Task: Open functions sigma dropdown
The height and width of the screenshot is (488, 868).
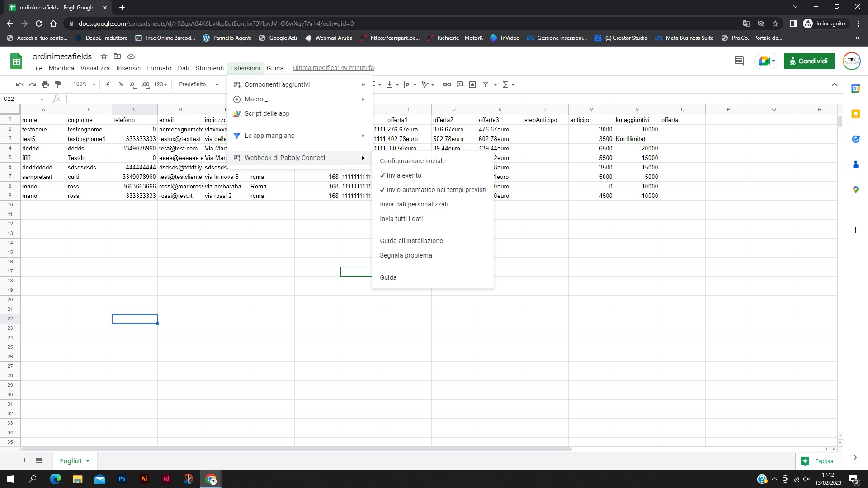Action: (509, 84)
